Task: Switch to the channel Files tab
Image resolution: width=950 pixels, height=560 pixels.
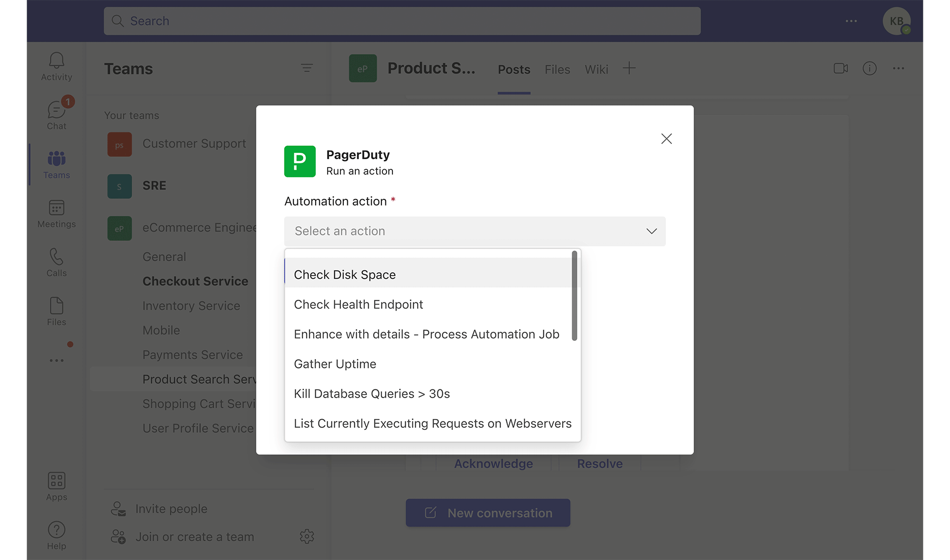Action: (557, 69)
